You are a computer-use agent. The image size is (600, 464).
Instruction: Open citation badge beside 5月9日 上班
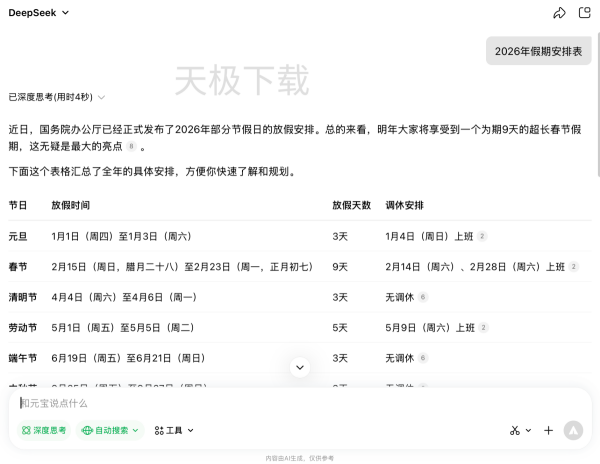point(483,327)
